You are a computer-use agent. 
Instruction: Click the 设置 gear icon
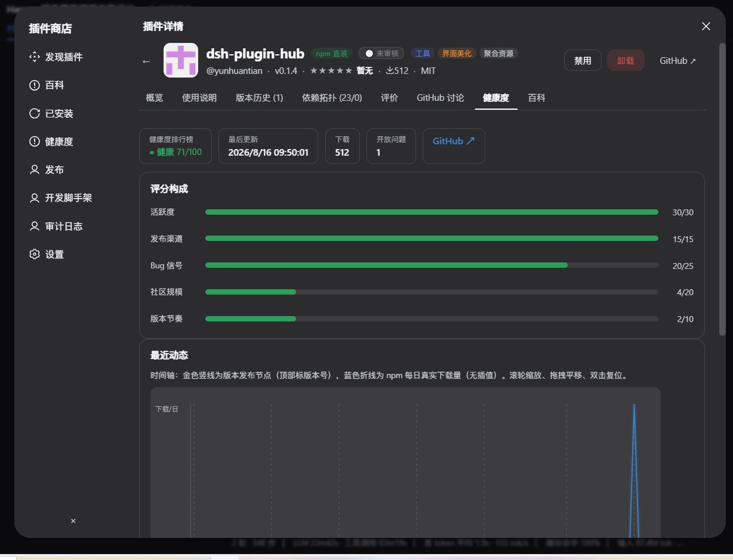point(35,254)
